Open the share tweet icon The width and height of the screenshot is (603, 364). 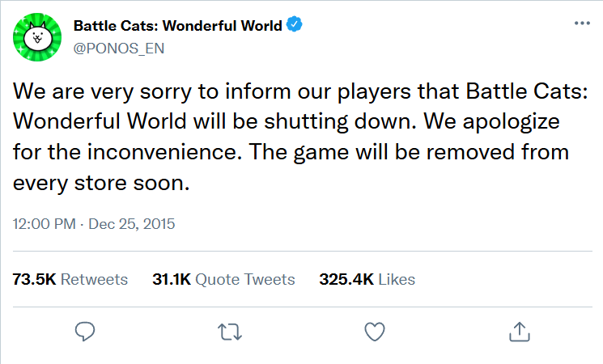pyautogui.click(x=518, y=331)
